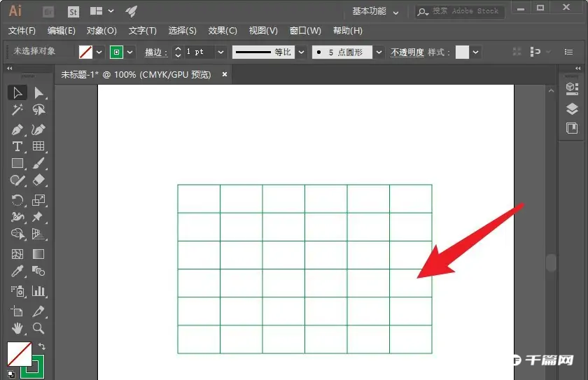Select the Slice tool
The width and height of the screenshot is (588, 380).
[38, 311]
